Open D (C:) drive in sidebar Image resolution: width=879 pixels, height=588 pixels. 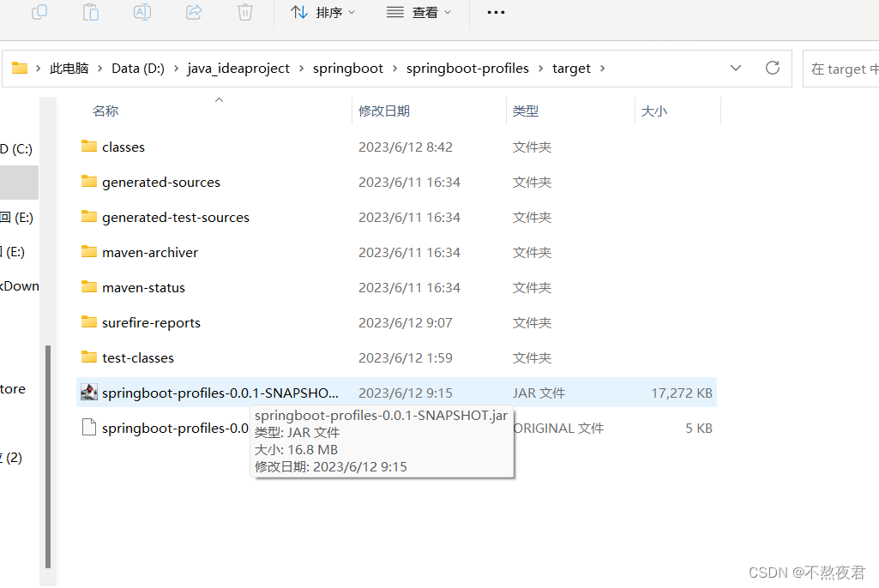pos(16,149)
